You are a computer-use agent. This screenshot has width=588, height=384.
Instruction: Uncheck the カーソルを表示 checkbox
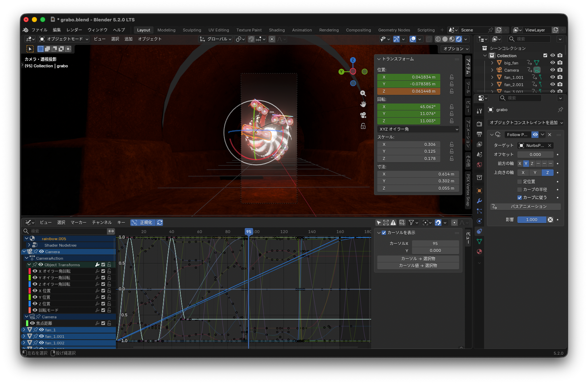tap(384, 233)
